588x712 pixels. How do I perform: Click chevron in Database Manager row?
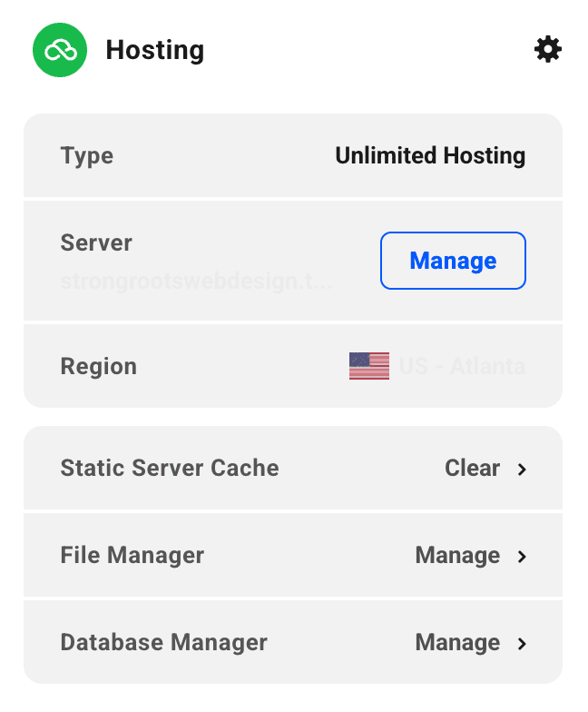(522, 643)
